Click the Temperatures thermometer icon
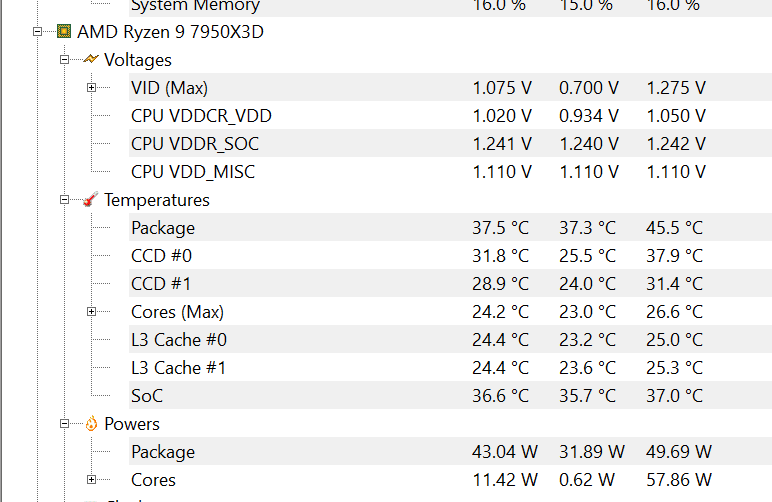 click(x=91, y=200)
